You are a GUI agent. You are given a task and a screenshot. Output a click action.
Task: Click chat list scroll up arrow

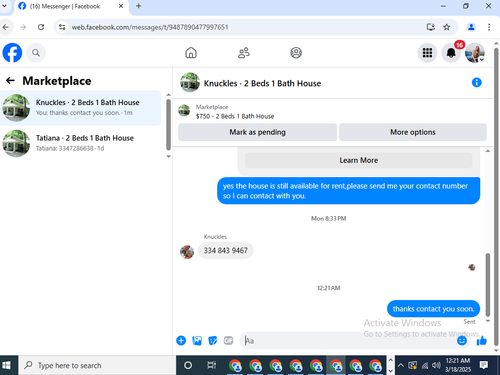(168, 95)
